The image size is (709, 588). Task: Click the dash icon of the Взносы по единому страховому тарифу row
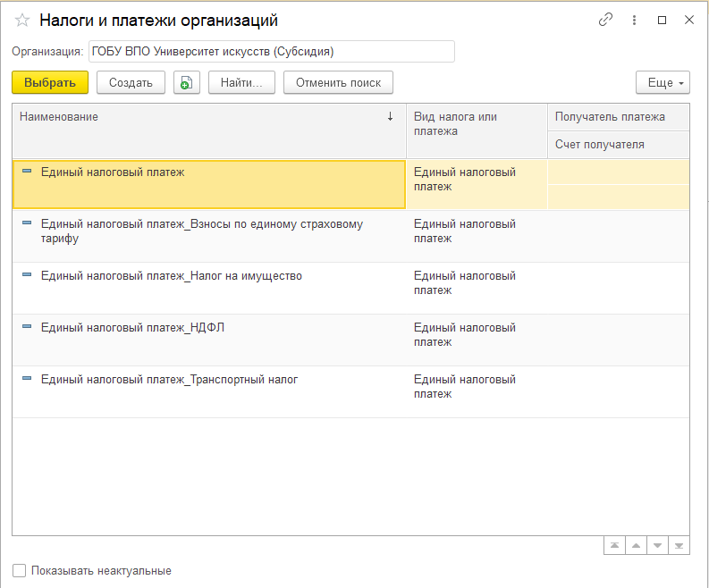[27, 223]
